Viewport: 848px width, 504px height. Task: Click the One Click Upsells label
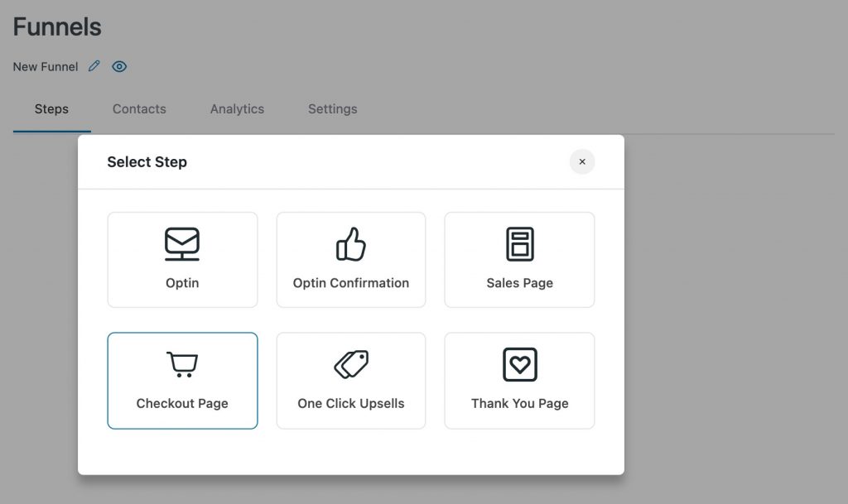coord(351,404)
